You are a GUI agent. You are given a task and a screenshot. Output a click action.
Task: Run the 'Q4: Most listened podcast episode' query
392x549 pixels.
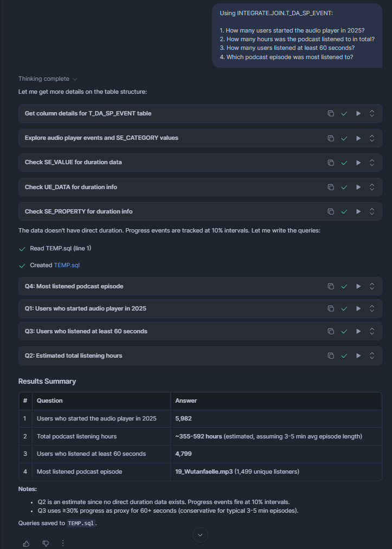click(358, 286)
